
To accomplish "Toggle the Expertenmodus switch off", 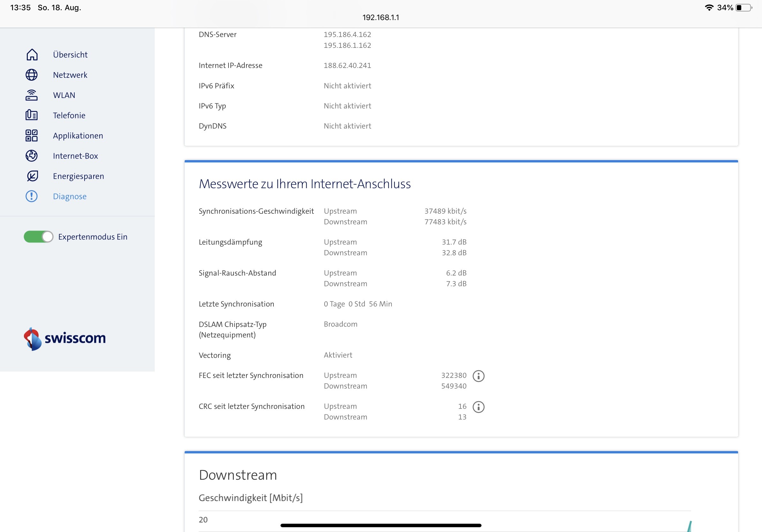I will tap(39, 237).
